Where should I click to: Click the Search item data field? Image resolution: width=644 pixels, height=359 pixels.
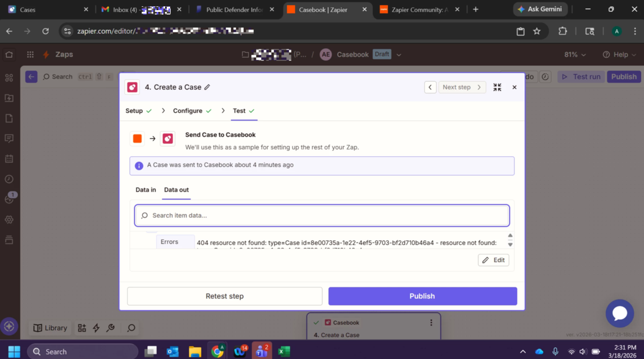point(322,215)
